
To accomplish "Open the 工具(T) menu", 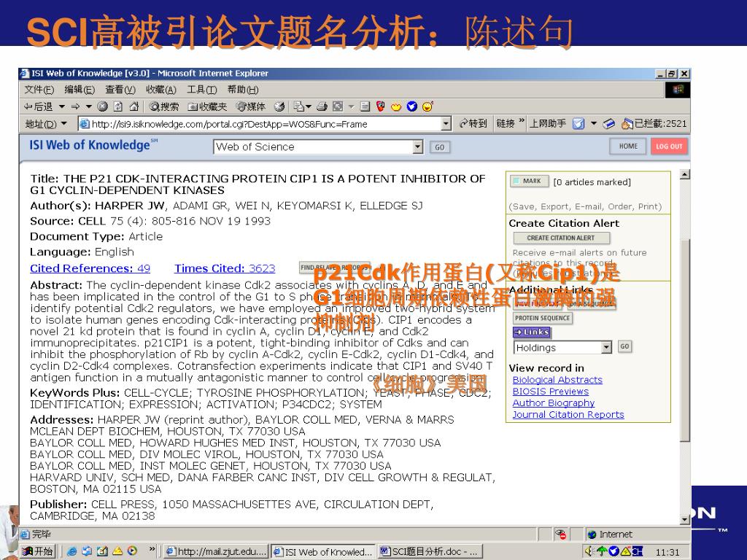I will pos(202,90).
